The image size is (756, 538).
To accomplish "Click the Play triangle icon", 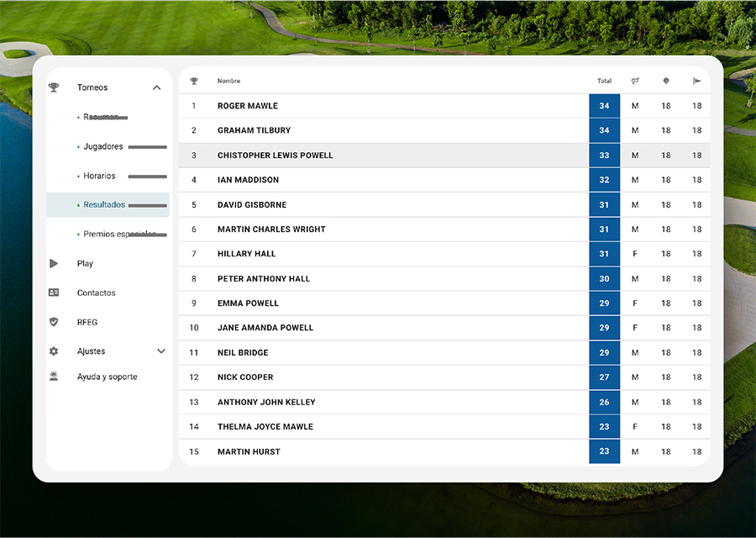I will click(x=54, y=264).
